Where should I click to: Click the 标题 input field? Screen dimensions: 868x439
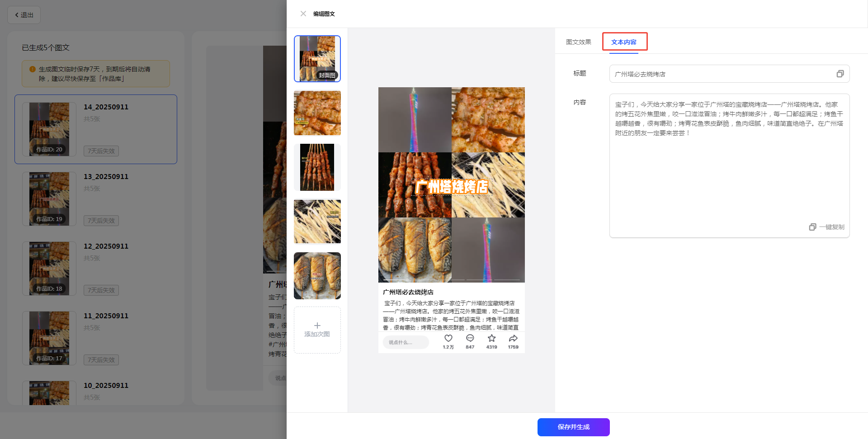(729, 74)
